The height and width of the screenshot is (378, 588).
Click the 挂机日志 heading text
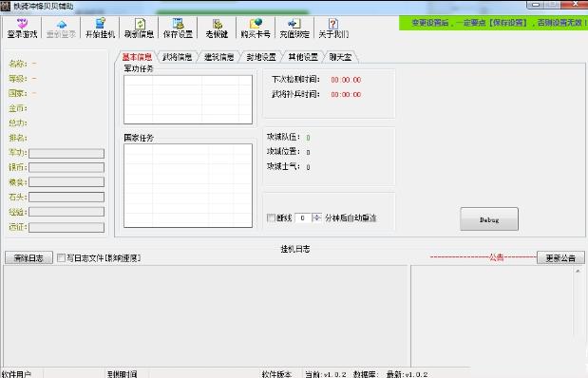pyautogui.click(x=295, y=249)
